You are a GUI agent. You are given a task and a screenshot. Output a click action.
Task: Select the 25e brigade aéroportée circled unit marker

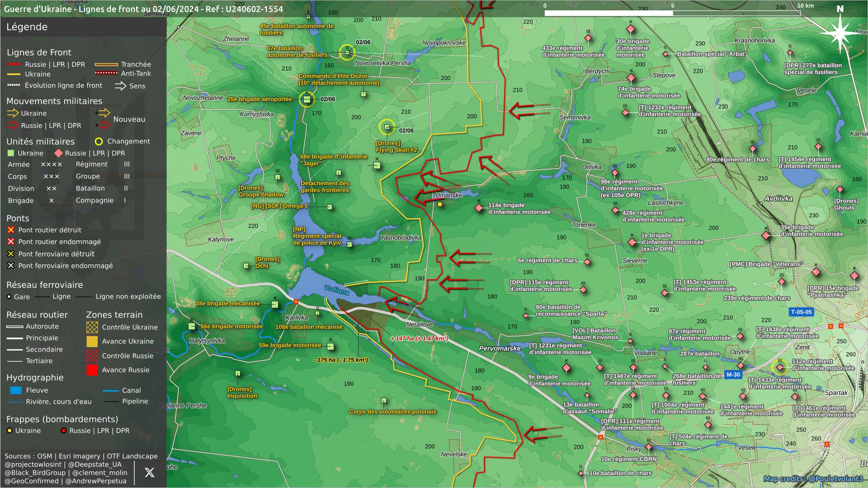(x=307, y=99)
